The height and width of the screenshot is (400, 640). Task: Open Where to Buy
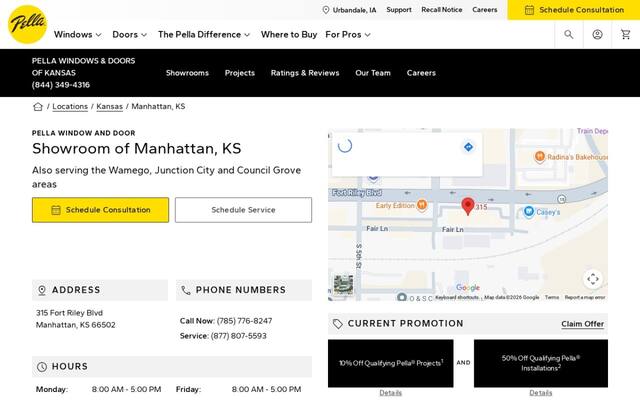289,35
